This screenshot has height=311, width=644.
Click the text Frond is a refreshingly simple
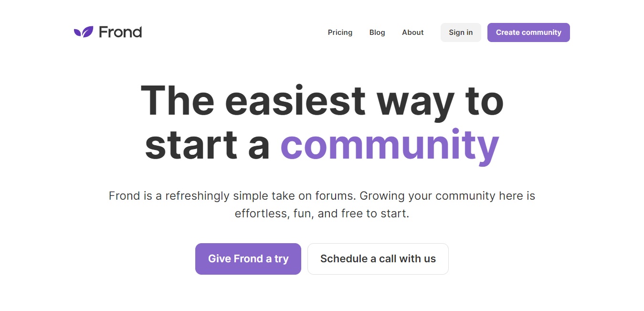(x=189, y=196)
